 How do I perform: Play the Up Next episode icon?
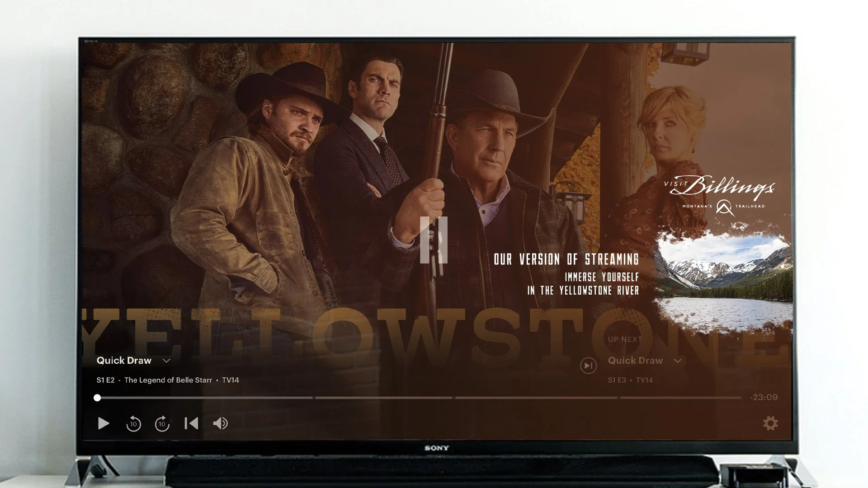[588, 366]
